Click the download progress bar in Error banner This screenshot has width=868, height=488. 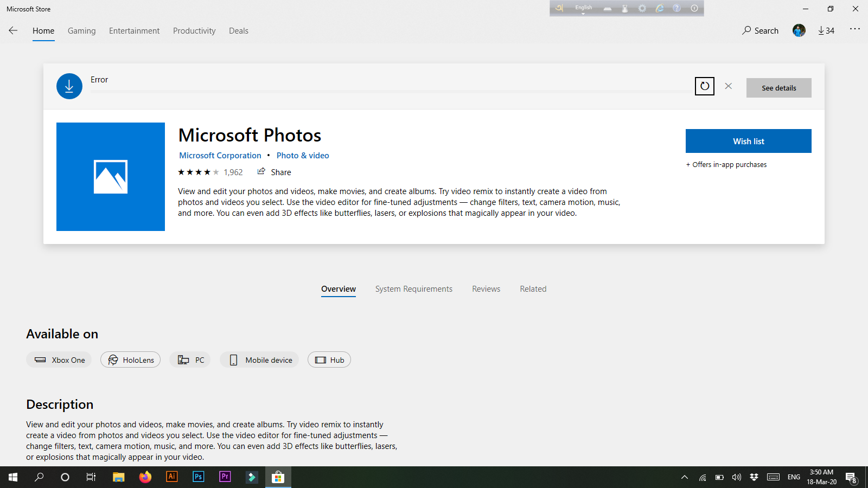pyautogui.click(x=391, y=92)
